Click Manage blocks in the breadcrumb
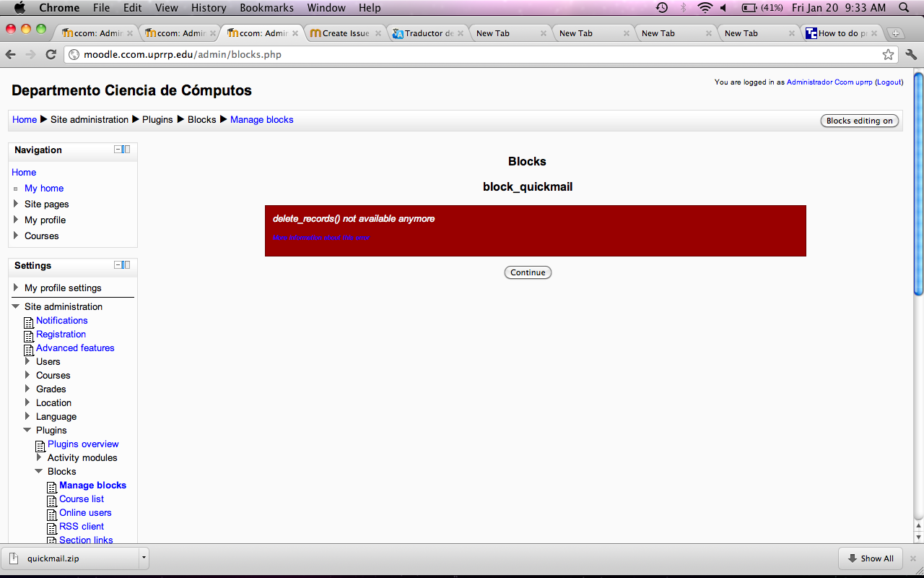This screenshot has height=578, width=924. [x=262, y=119]
